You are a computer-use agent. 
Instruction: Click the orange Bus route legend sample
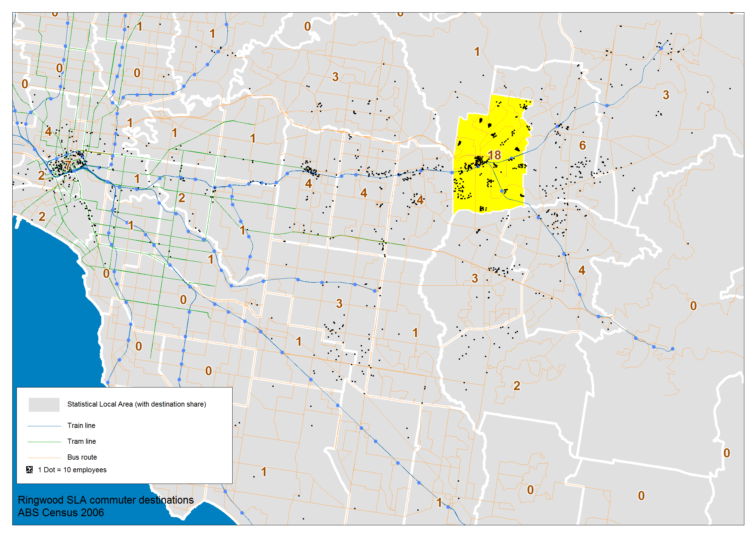(44, 458)
